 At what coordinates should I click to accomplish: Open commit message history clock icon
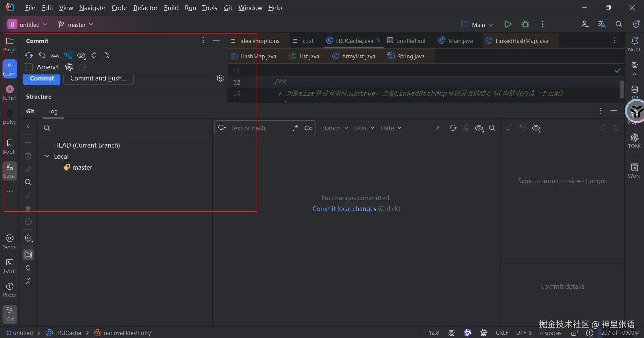[82, 67]
